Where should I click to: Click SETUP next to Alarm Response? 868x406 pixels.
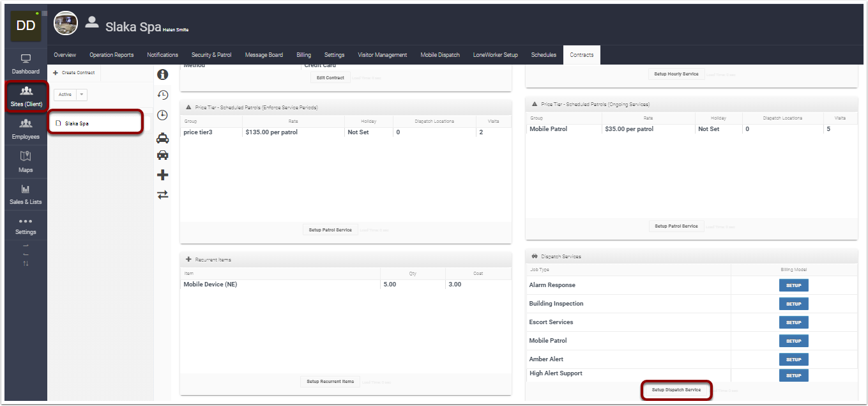click(x=793, y=285)
